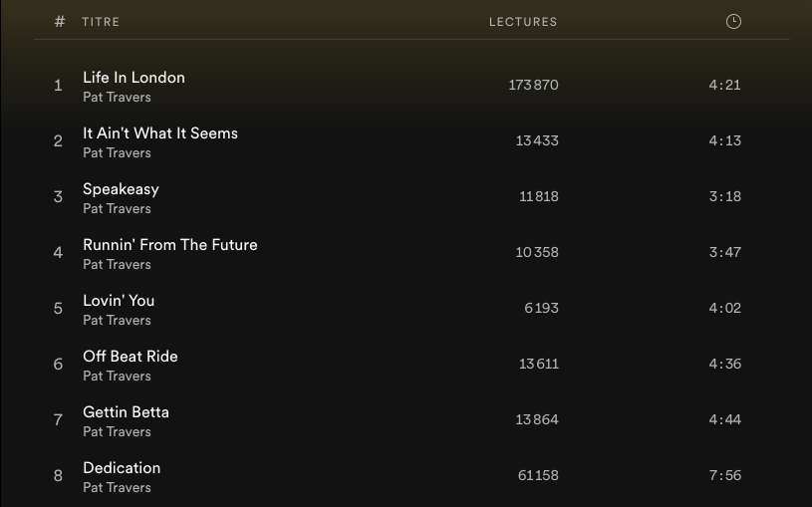Select the Off Beat Ride track
The width and height of the screenshot is (812, 507).
[131, 357]
